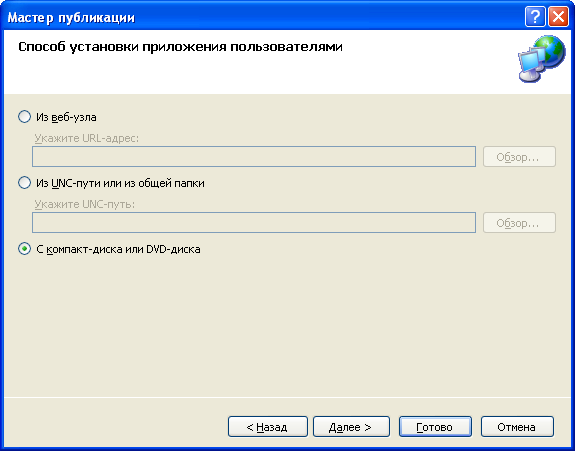The height and width of the screenshot is (451, 575).
Task: Select the Из веб-узла radio button
Action: tap(24, 117)
